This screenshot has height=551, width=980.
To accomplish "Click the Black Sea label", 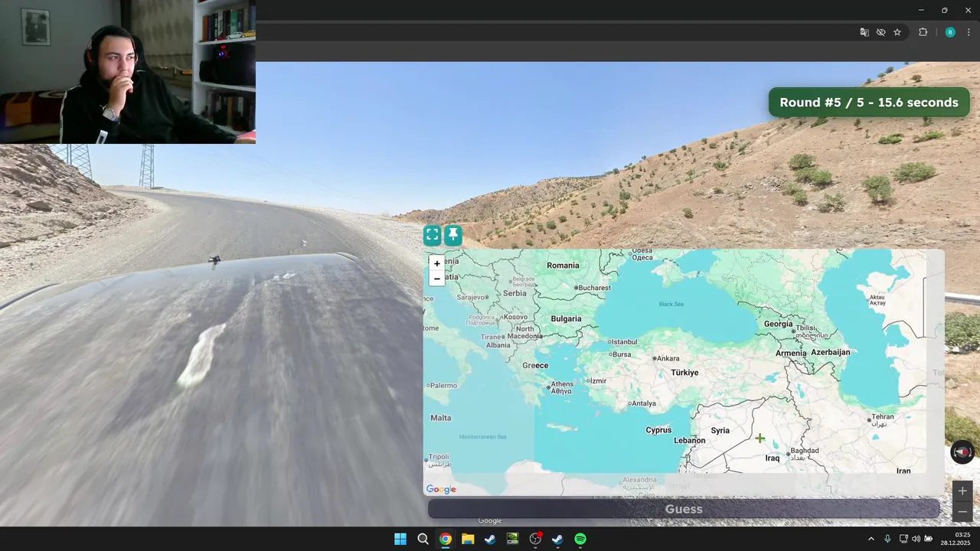I will tap(671, 305).
